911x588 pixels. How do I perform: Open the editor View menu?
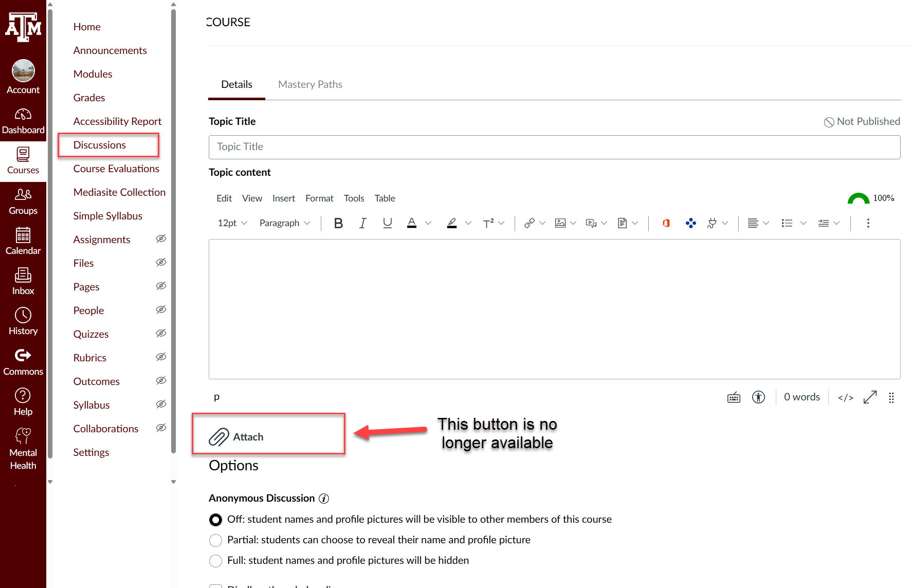(252, 198)
